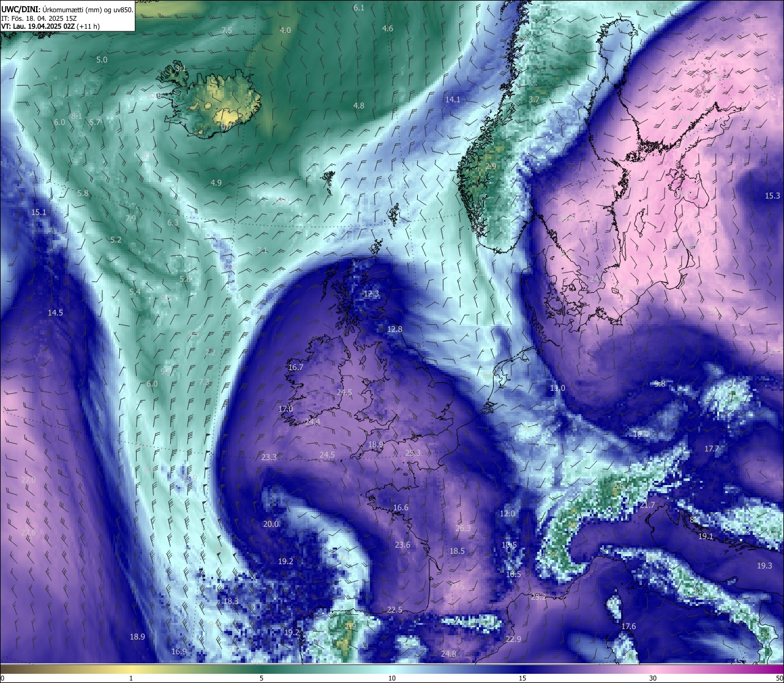This screenshot has height=683, width=784.
Task: Click the 12.8 value east of Scotland
Action: [x=395, y=329]
